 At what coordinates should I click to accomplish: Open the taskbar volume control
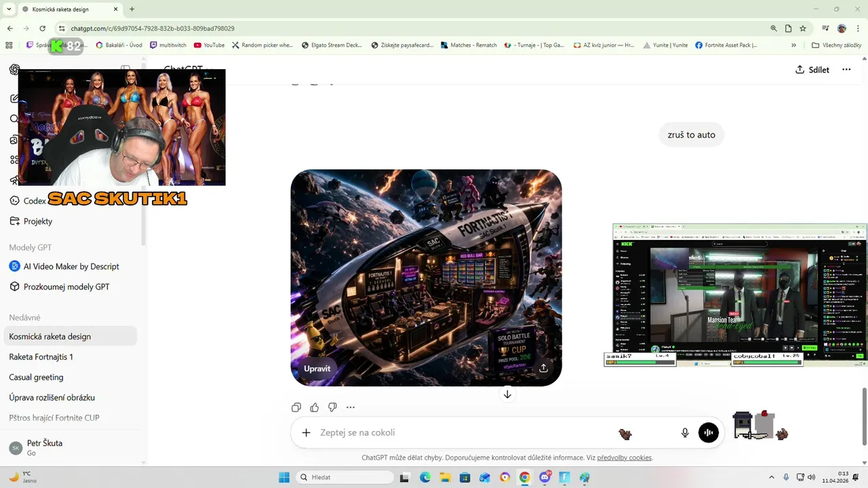(813, 477)
